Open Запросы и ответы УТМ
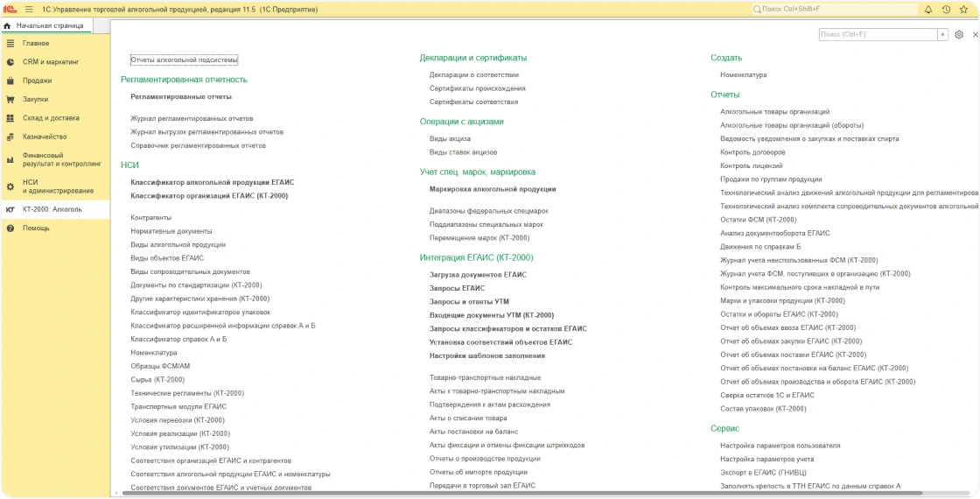Image resolution: width=980 pixels, height=499 pixels. [x=469, y=301]
